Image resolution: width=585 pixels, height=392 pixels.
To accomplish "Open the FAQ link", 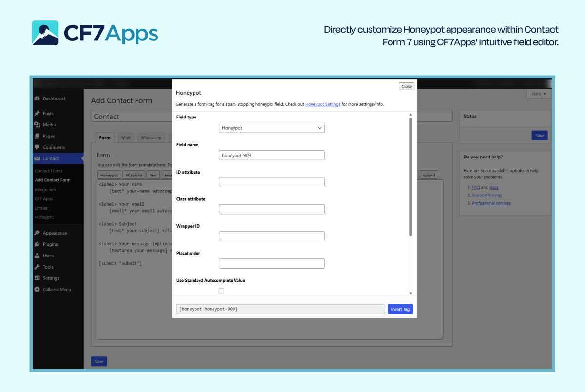I will [476, 187].
